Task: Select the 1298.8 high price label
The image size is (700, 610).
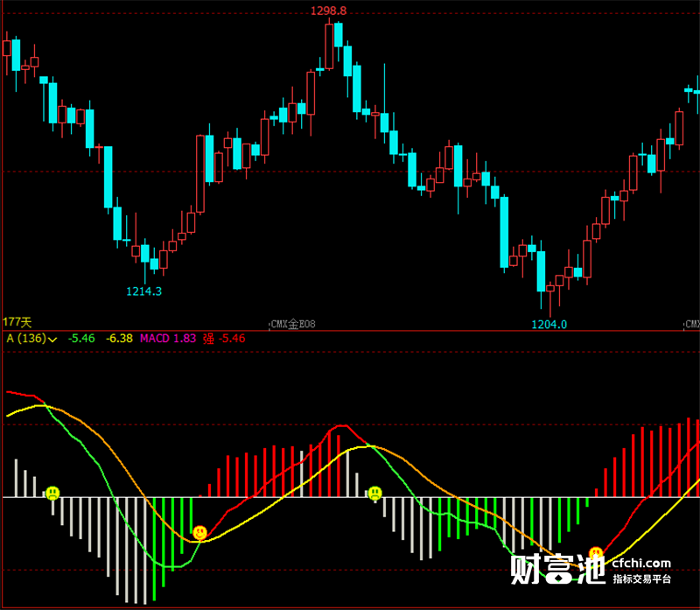Action: point(329,11)
